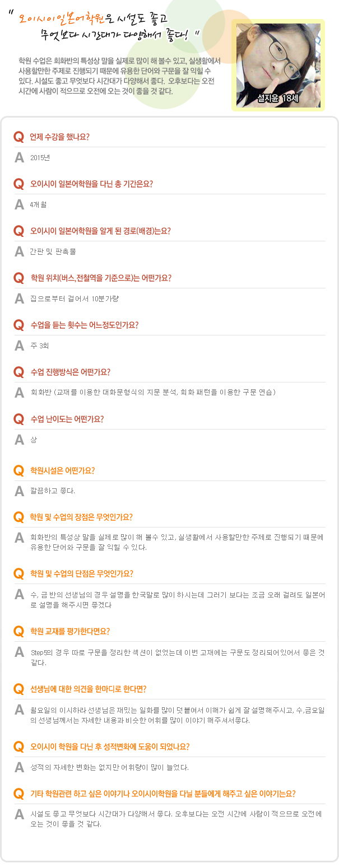The width and height of the screenshot is (339, 868).
Task: Click the A icon next to "깔끔하고 좋다."
Action: 19,491
